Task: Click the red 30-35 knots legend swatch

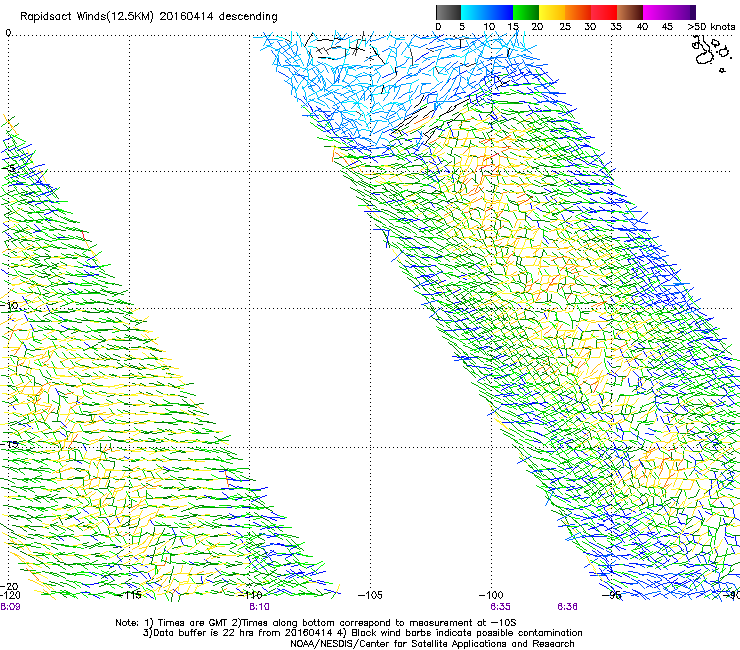Action: tap(604, 12)
